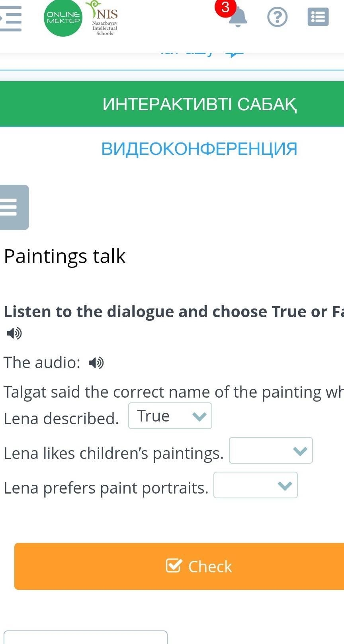Open the True dropdown for Talgat statement
This screenshot has height=644, width=344.
(170, 416)
